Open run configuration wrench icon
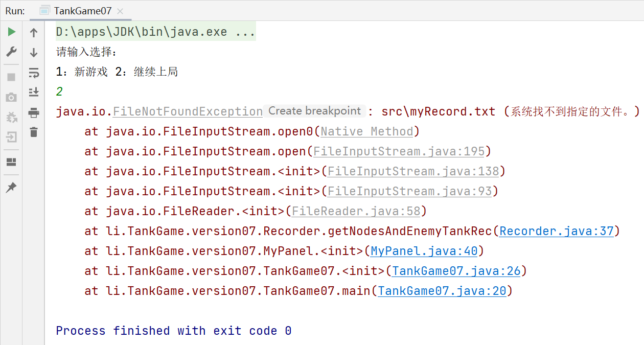This screenshot has width=644, height=345. point(11,52)
